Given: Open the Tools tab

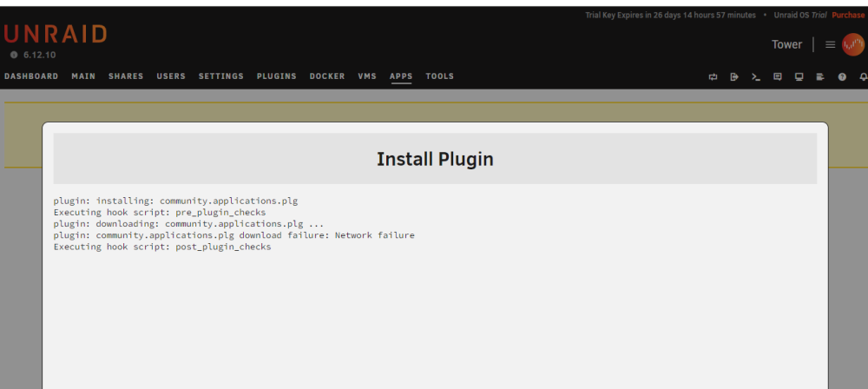Looking at the screenshot, I should point(439,76).
